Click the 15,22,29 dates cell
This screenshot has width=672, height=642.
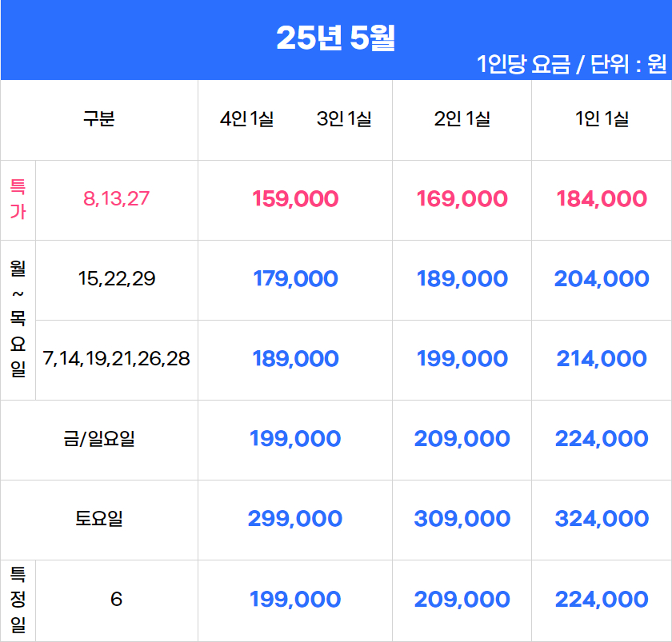[117, 279]
